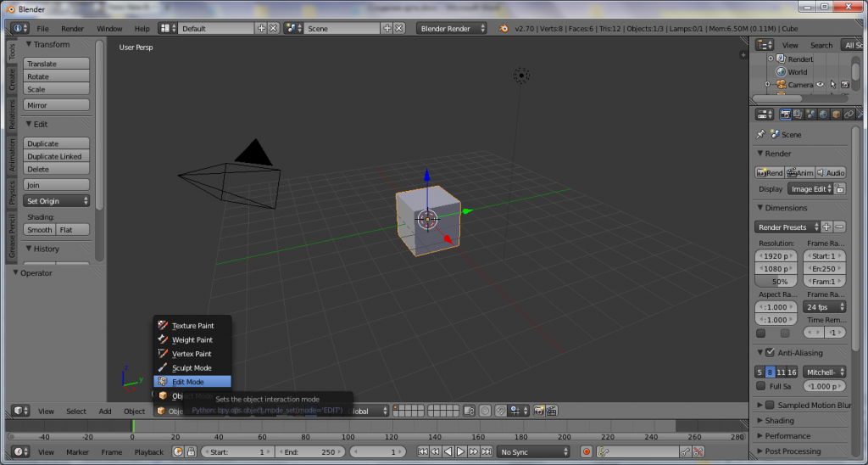Apply Smooth shading
Viewport: 868px width, 465px height.
40,230
